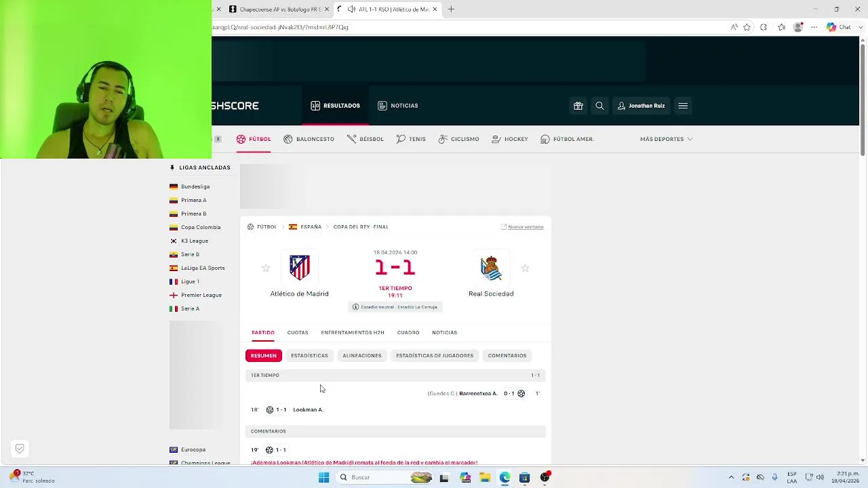The width and height of the screenshot is (868, 488).
Task: Open Microsoft Edge from the taskbar
Action: click(505, 477)
